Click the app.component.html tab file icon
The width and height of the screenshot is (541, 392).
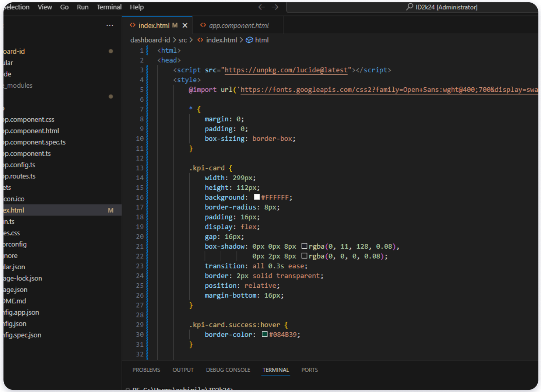pos(203,25)
